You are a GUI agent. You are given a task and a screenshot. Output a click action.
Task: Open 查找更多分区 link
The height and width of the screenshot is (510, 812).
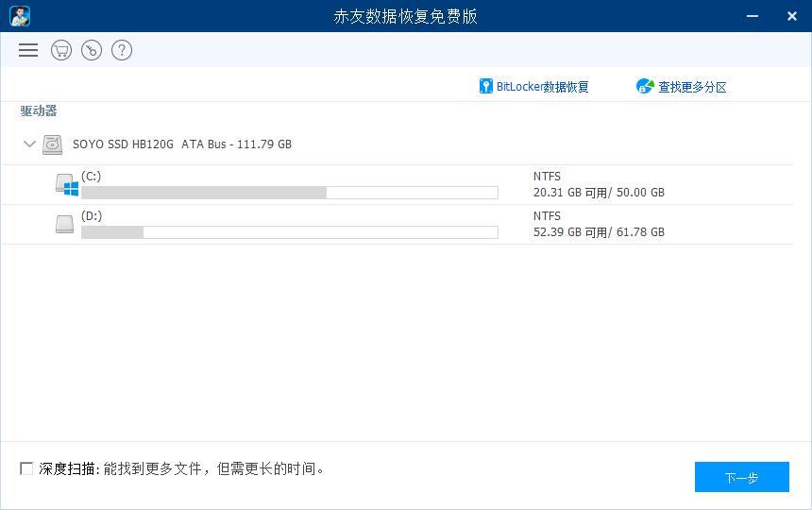(692, 87)
